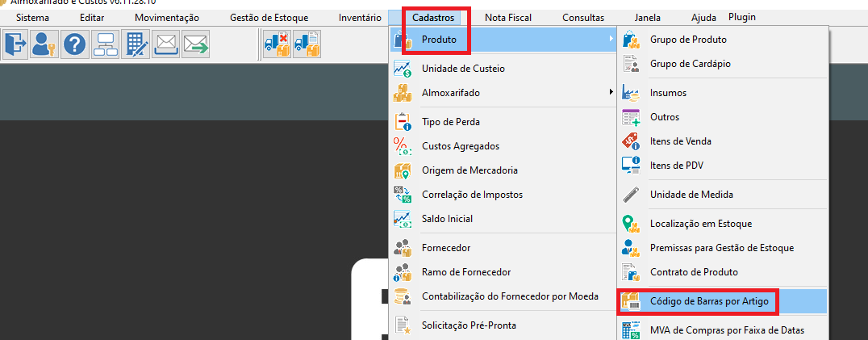Open the envelope inbox toolbar icon
Screen dimensions: 868x340
point(165,44)
